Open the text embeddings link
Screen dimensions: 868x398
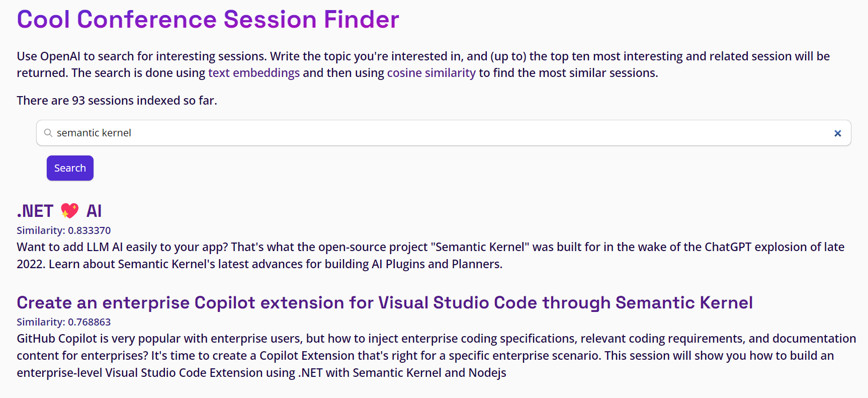click(x=253, y=73)
